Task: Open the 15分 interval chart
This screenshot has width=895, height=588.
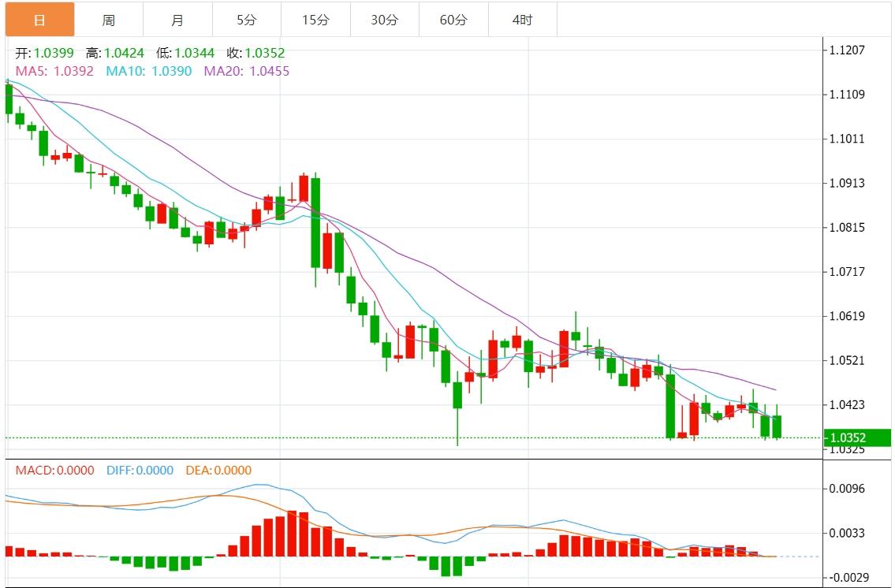Action: pos(315,20)
